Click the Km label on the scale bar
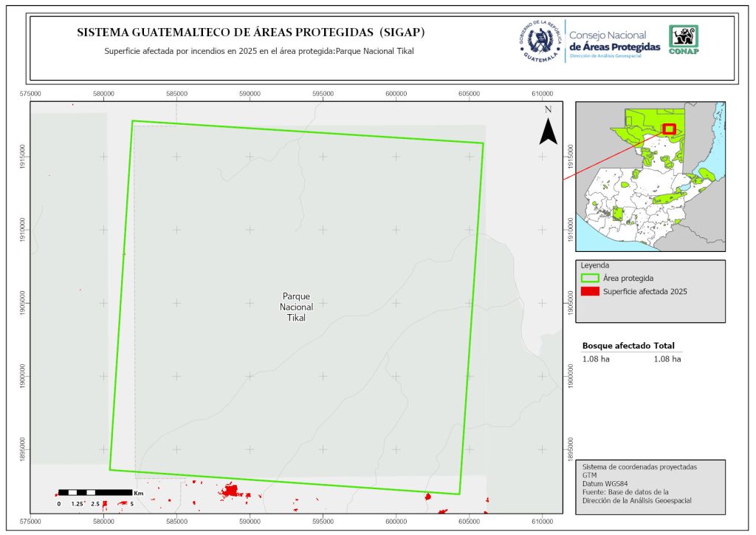This screenshot has width=756, height=535. pyautogui.click(x=138, y=492)
